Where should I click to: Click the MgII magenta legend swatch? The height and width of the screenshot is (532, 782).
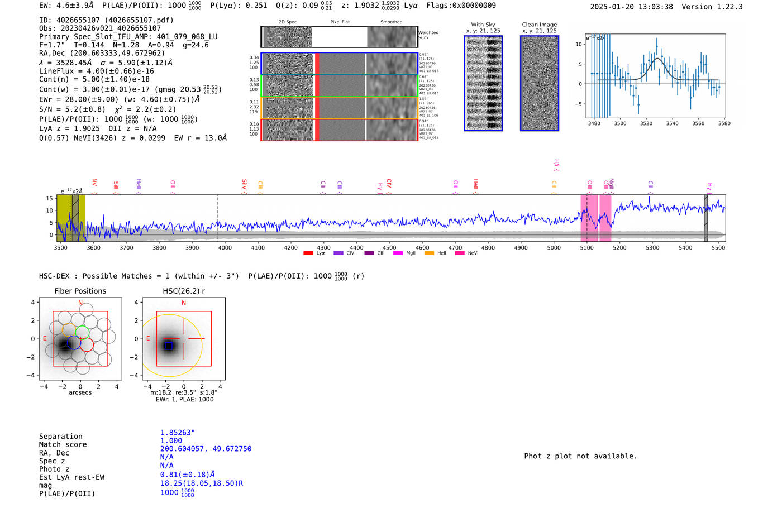point(398,253)
